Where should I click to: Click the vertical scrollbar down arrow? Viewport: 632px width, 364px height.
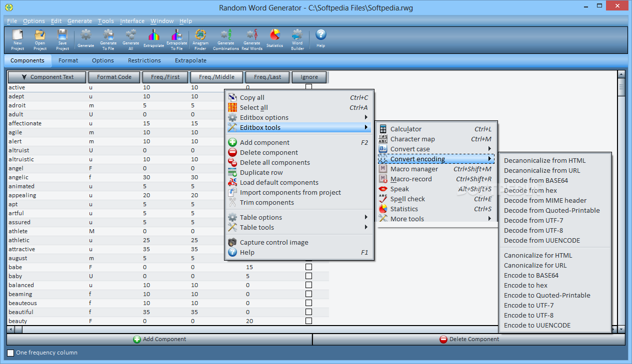point(621,329)
